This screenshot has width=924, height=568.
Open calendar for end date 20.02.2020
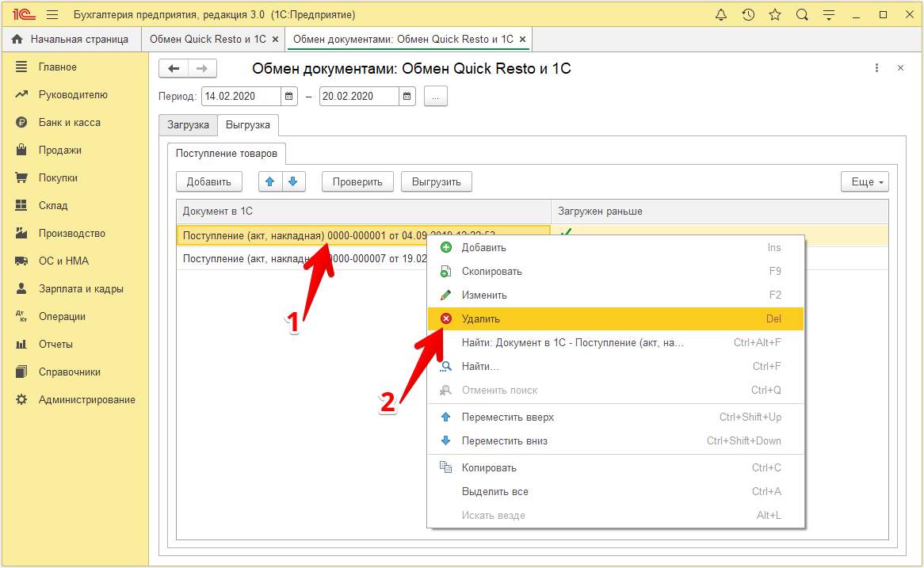pos(407,96)
